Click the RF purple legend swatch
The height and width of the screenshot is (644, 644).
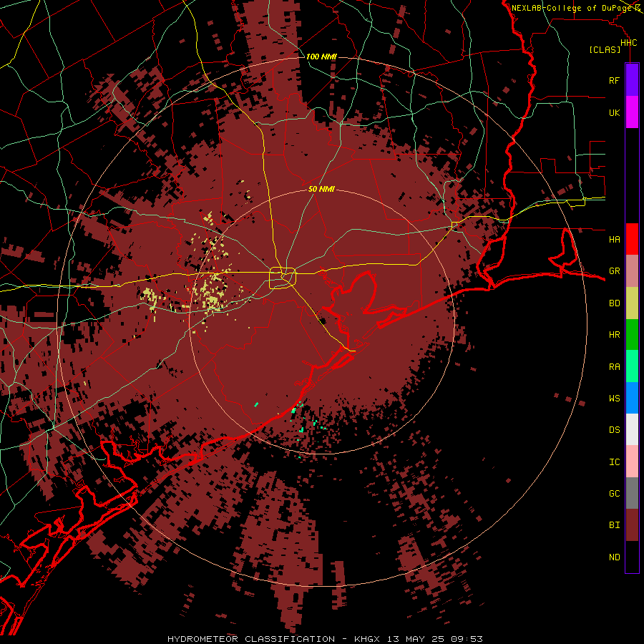tap(632, 80)
